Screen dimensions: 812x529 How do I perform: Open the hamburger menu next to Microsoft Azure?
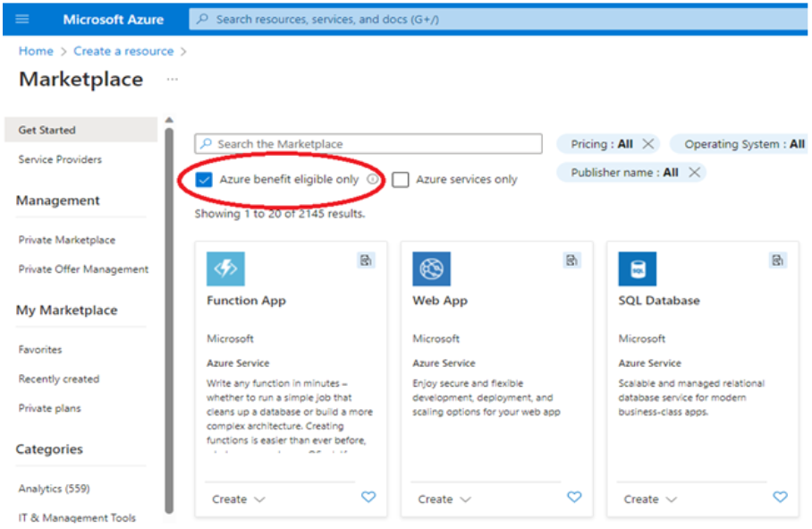point(21,19)
